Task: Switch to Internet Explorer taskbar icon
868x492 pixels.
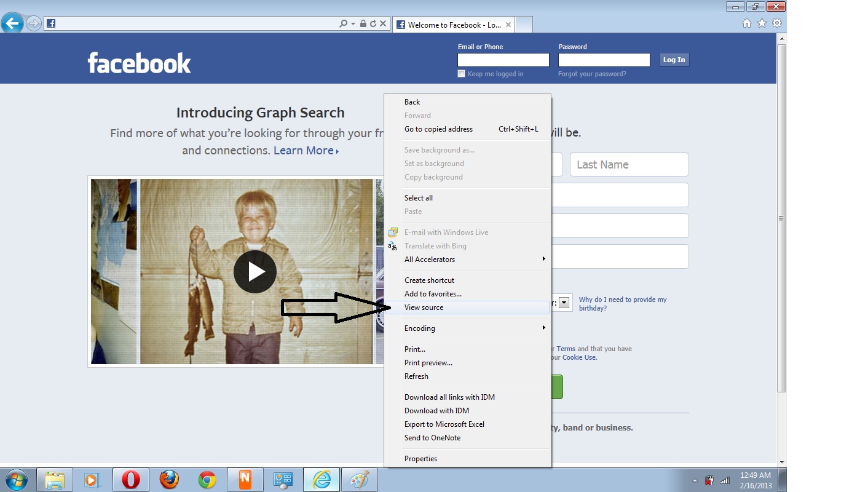Action: (322, 480)
